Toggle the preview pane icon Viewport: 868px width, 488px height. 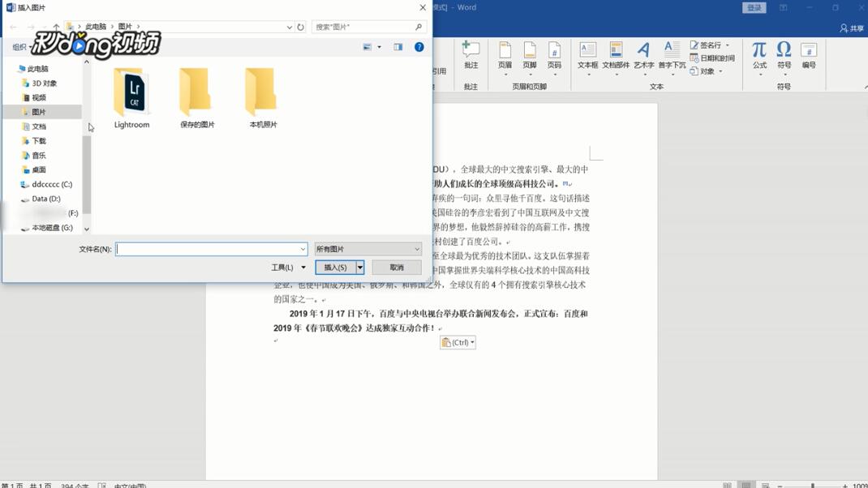tap(398, 47)
